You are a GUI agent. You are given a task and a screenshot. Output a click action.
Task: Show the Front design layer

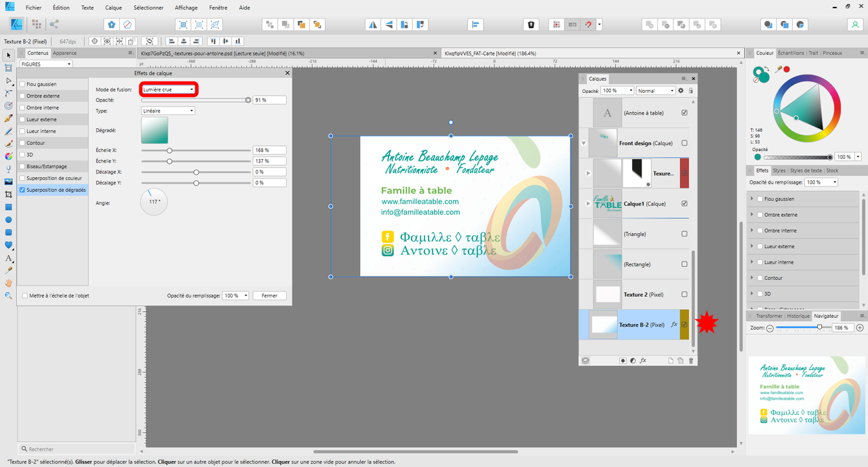(x=684, y=143)
